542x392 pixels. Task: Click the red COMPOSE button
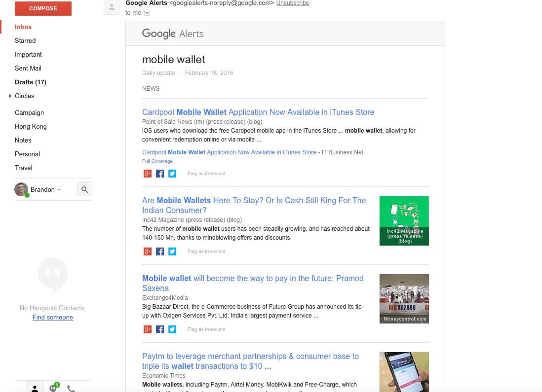pyautogui.click(x=43, y=9)
